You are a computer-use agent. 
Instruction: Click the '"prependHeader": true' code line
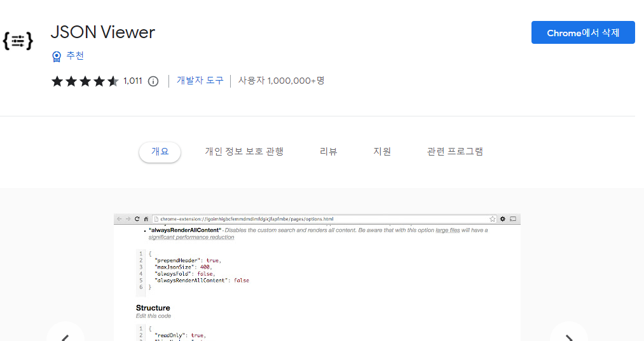pos(188,260)
